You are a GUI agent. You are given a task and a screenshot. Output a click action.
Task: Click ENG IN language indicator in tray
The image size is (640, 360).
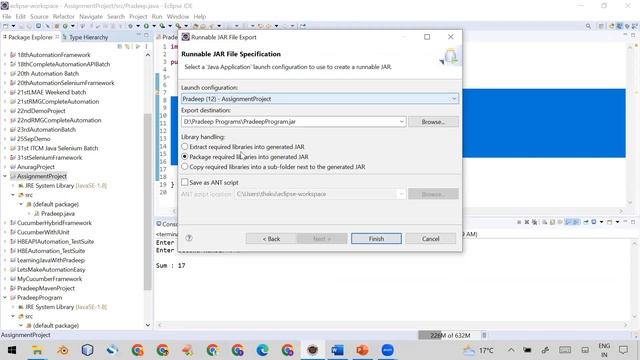tap(604, 350)
